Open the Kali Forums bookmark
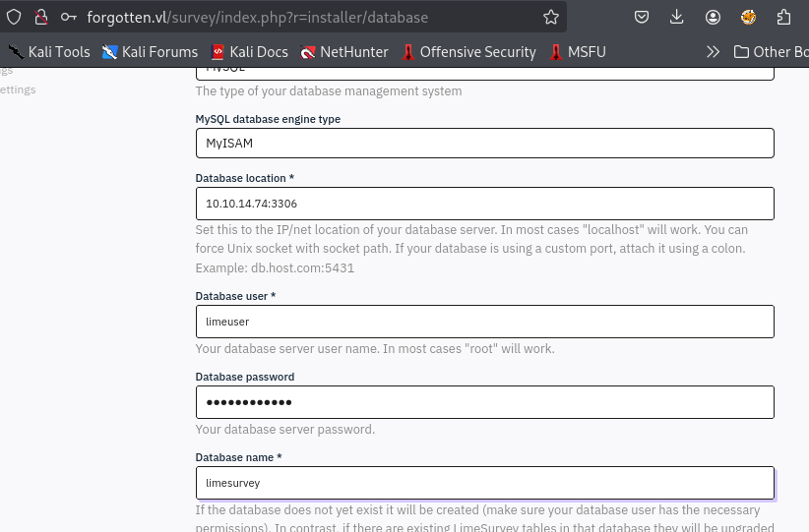Screen dimensions: 809x532 (x=150, y=52)
